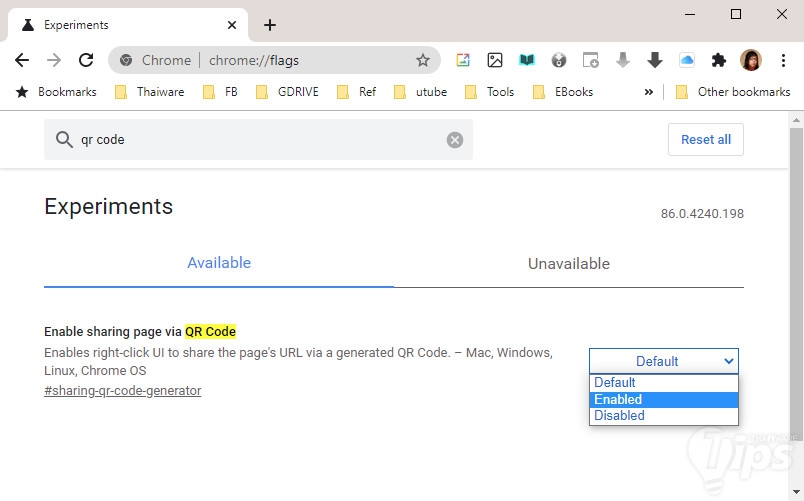Viewport: 804px width, 501px height.
Task: Maximize the Chrome window
Action: tap(736, 14)
